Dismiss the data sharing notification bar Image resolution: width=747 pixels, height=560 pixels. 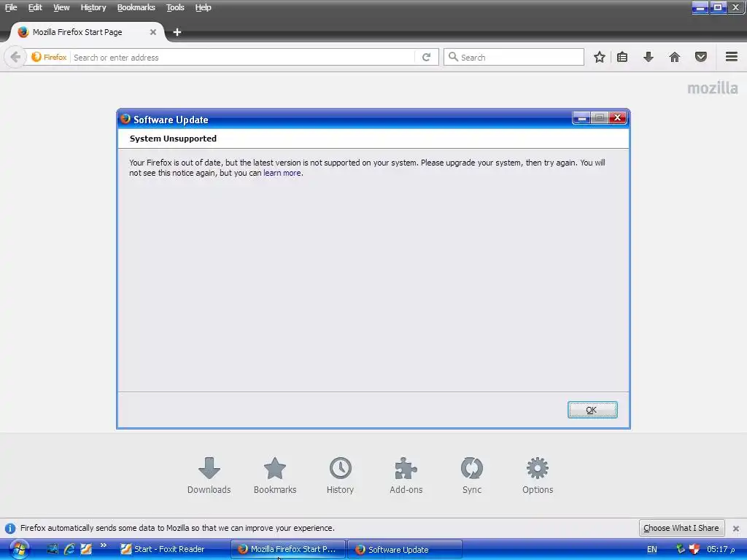coord(735,529)
